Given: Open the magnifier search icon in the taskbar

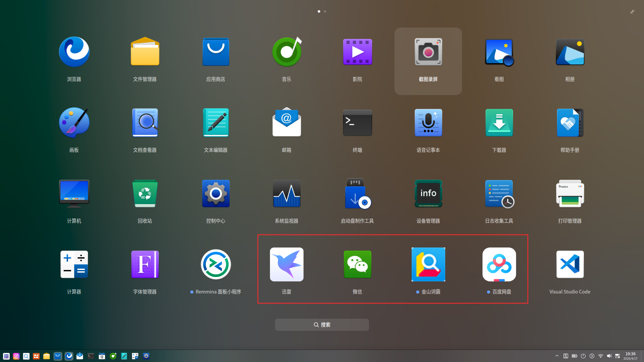Looking at the screenshot, I should click(26, 356).
